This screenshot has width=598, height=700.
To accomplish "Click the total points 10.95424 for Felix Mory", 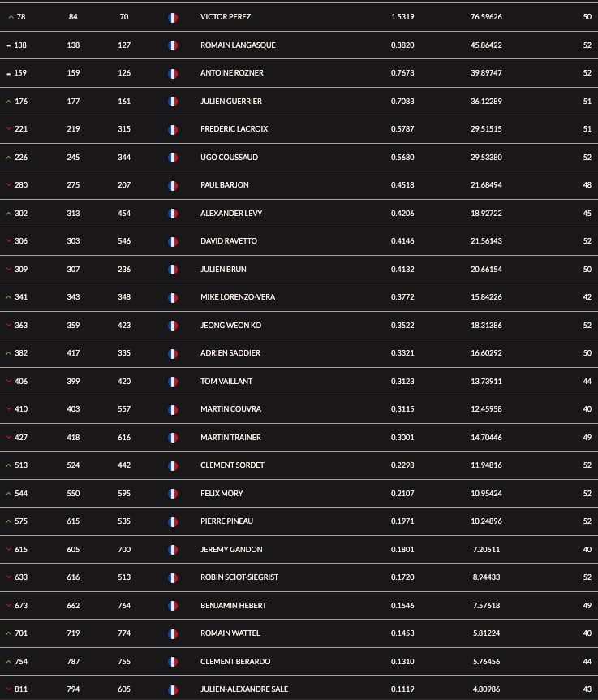I will coord(486,493).
